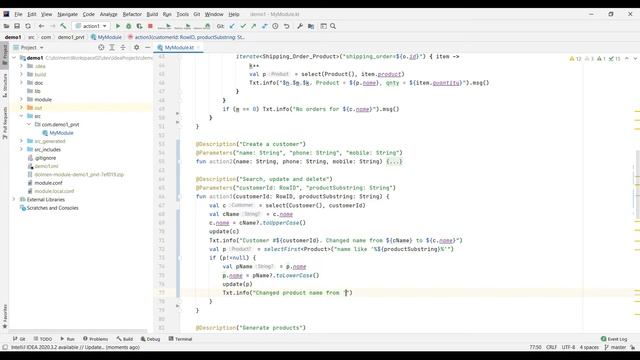This screenshot has height=360, width=640.
Task: Open Project panel gear options
Action: pyautogui.click(x=136, y=48)
